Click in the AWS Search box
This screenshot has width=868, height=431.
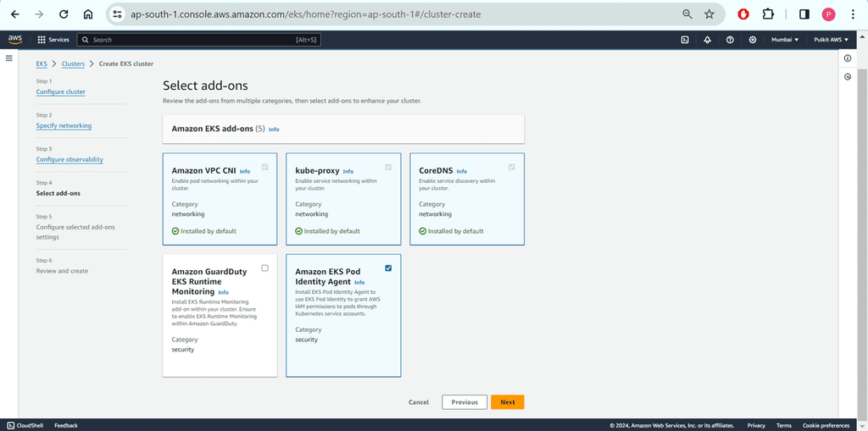click(198, 40)
